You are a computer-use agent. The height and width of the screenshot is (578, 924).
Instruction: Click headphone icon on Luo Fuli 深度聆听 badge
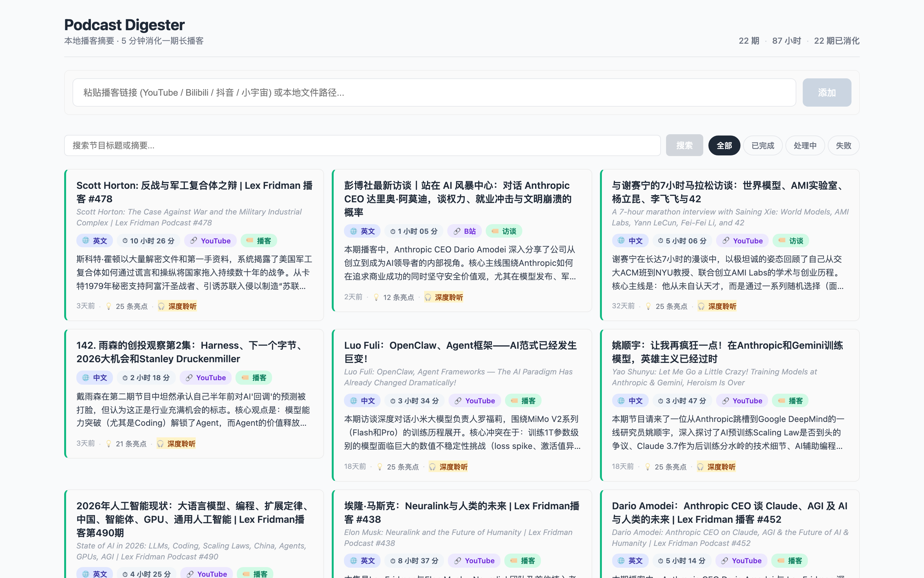click(432, 466)
